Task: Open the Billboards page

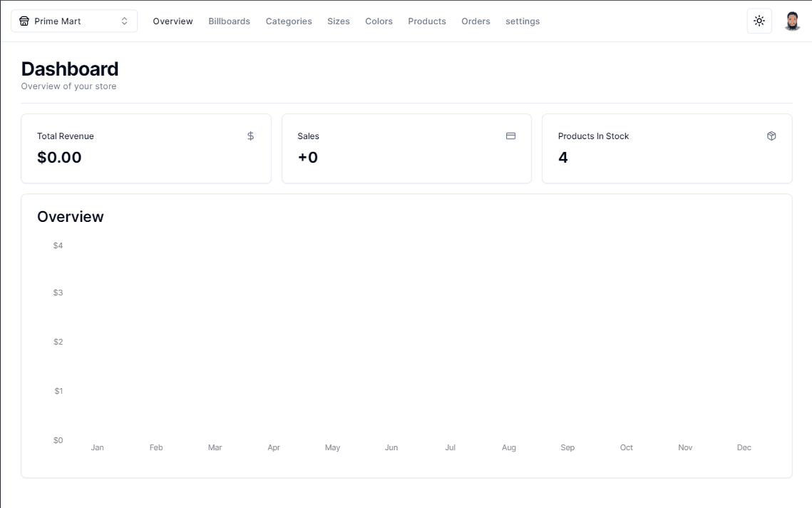Action: 229,21
